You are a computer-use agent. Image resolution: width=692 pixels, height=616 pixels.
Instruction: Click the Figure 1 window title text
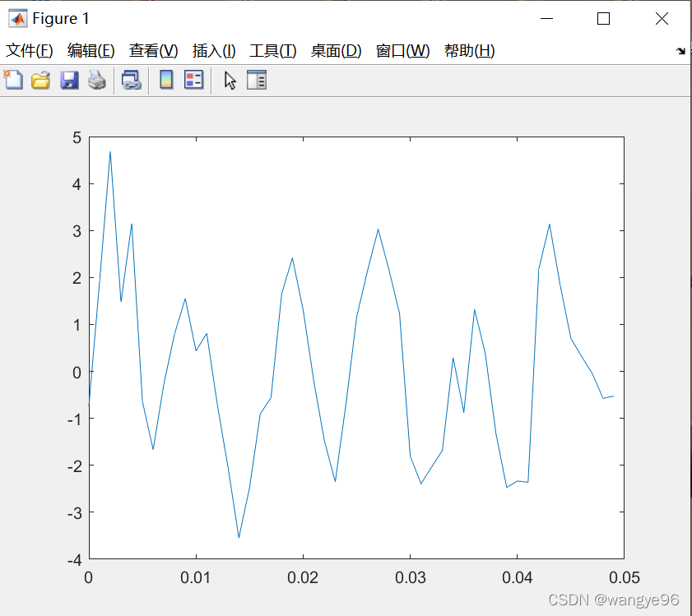coord(61,19)
